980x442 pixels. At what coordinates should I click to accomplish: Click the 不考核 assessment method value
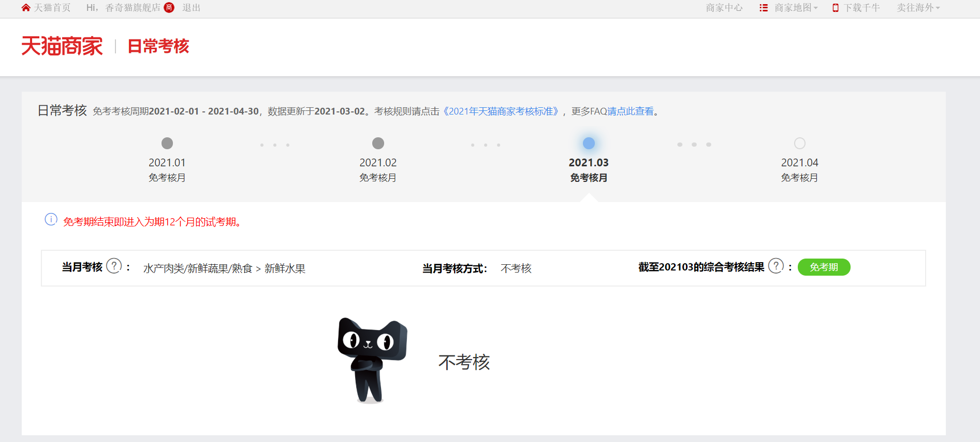pyautogui.click(x=516, y=268)
